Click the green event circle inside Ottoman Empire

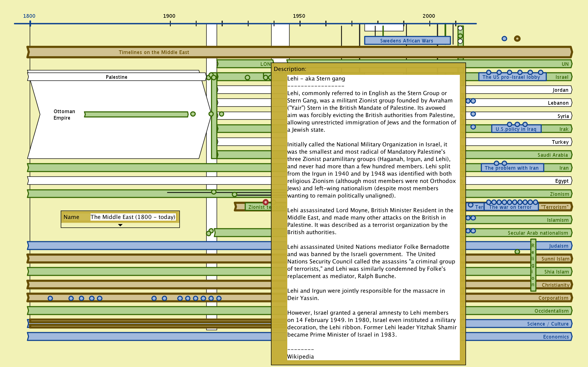193,114
